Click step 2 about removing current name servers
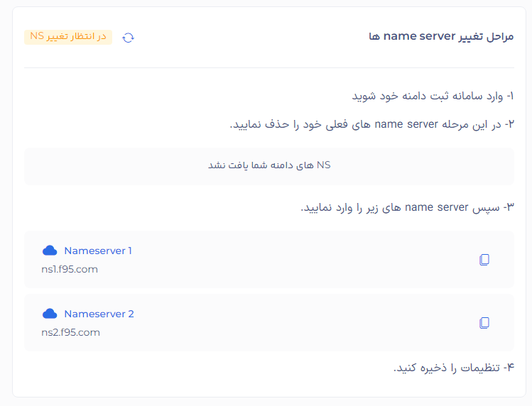This screenshot has height=406, width=532. coord(371,124)
